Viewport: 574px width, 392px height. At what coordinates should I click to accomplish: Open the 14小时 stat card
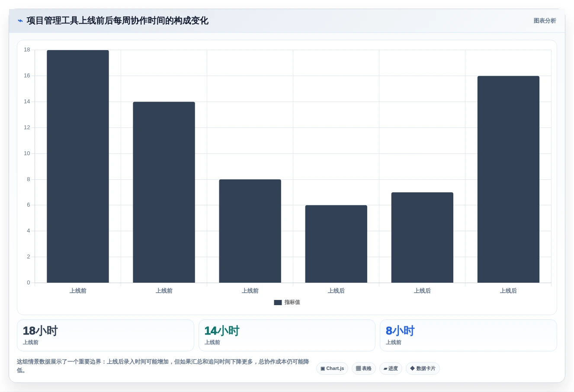coord(287,335)
